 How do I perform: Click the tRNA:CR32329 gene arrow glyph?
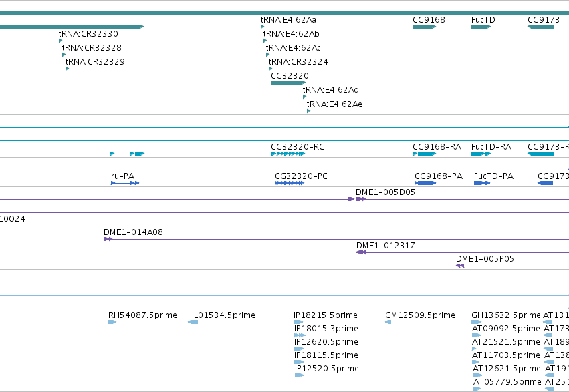67,69
